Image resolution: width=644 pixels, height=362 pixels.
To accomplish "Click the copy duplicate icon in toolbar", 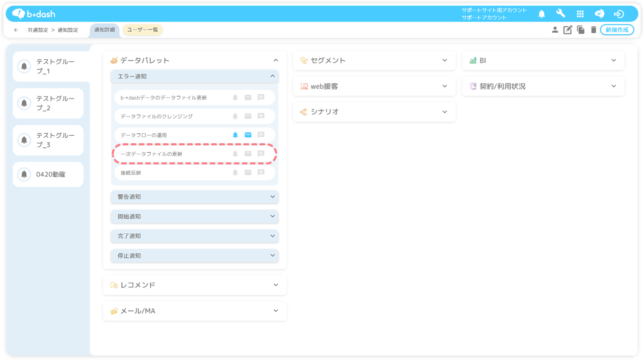I will click(x=581, y=30).
